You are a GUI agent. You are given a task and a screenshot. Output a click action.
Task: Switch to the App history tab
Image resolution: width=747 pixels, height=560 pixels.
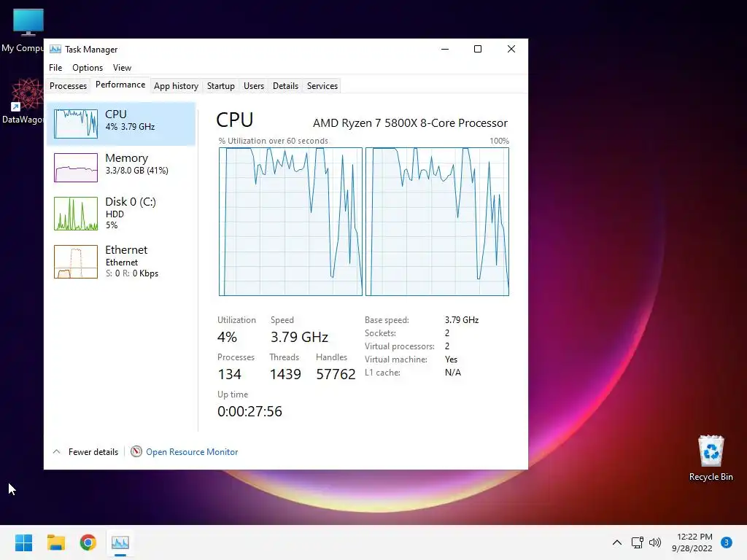(x=176, y=86)
